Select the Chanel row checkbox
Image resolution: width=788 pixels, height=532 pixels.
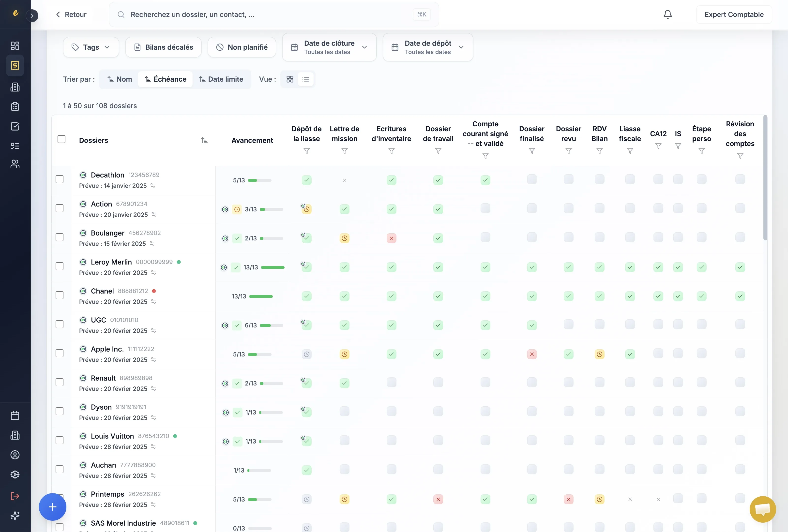pos(60,296)
